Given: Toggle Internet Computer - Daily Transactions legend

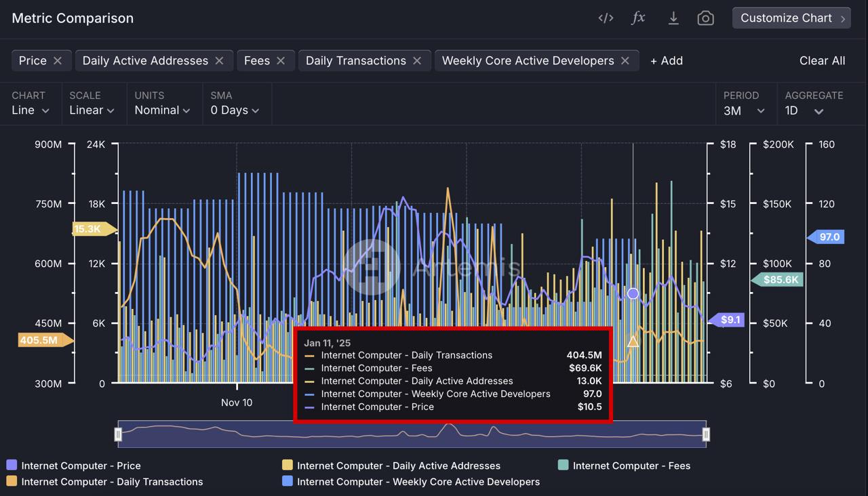Looking at the screenshot, I should tap(104, 482).
